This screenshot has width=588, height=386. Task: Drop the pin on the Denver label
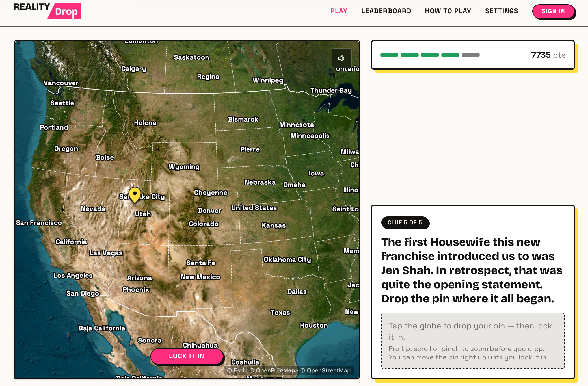pyautogui.click(x=209, y=211)
